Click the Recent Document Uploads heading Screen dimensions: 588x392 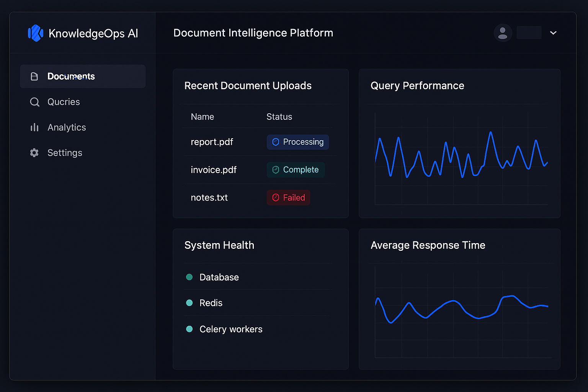(248, 86)
